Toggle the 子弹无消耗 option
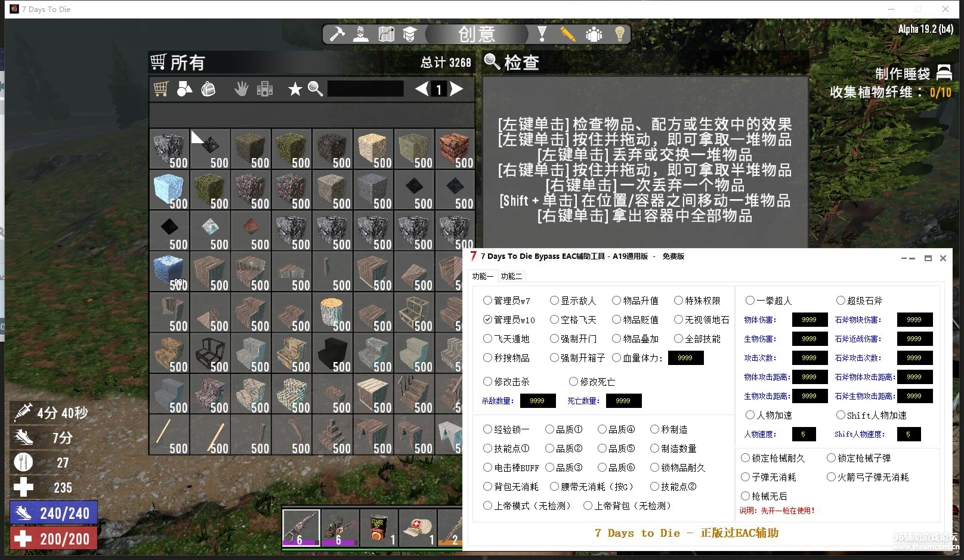This screenshot has width=964, height=560. 746,477
